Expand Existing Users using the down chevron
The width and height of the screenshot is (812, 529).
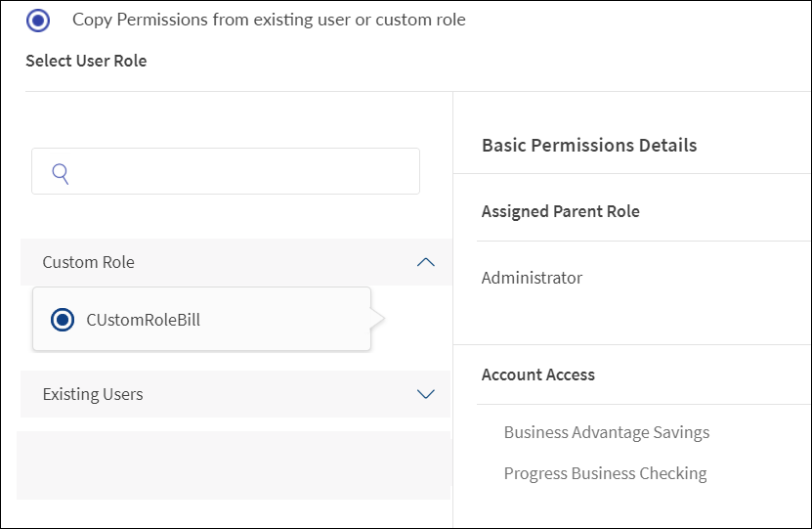click(425, 394)
